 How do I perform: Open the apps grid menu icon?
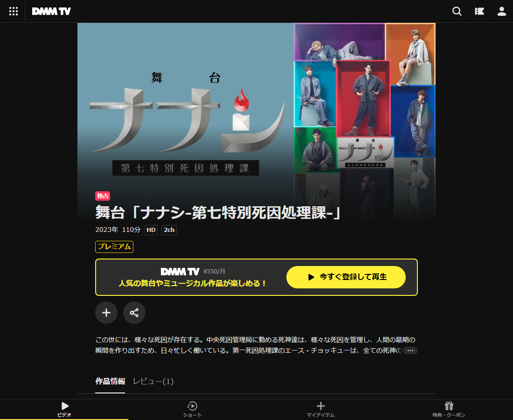(14, 12)
